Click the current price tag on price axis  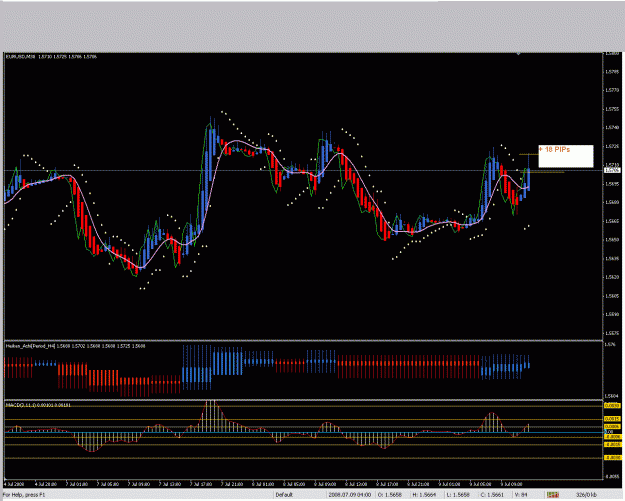(x=612, y=170)
